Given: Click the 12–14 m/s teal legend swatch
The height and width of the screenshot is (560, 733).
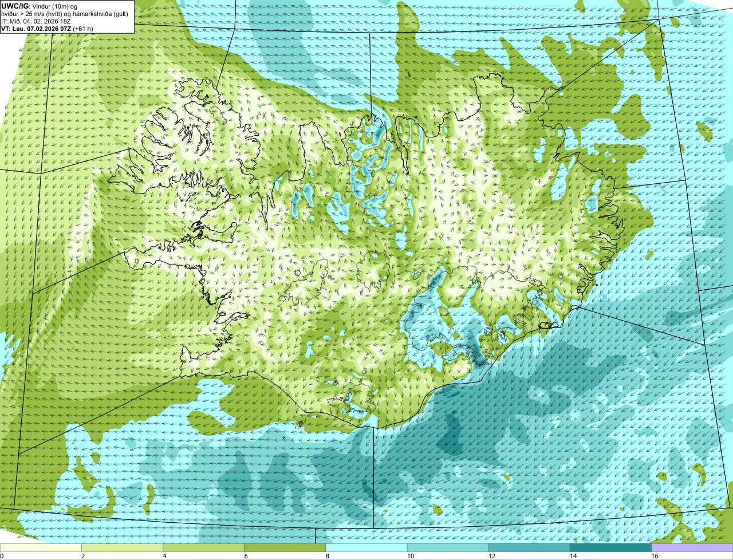Looking at the screenshot, I should coord(529,548).
